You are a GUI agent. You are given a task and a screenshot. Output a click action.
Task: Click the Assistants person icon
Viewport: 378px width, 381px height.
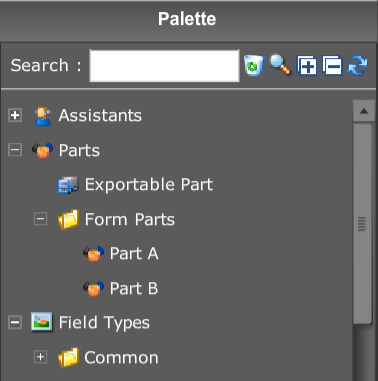pos(43,116)
